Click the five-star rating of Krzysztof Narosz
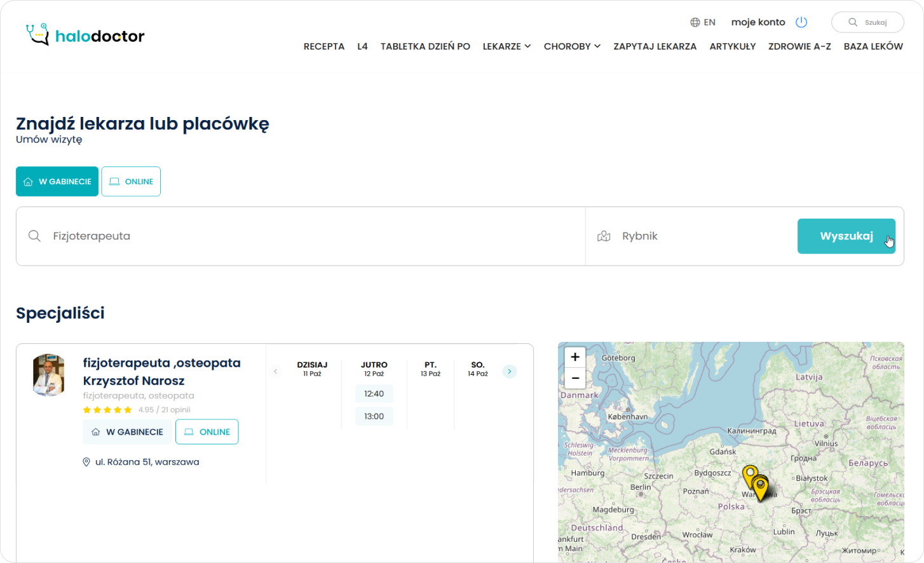 (x=107, y=410)
